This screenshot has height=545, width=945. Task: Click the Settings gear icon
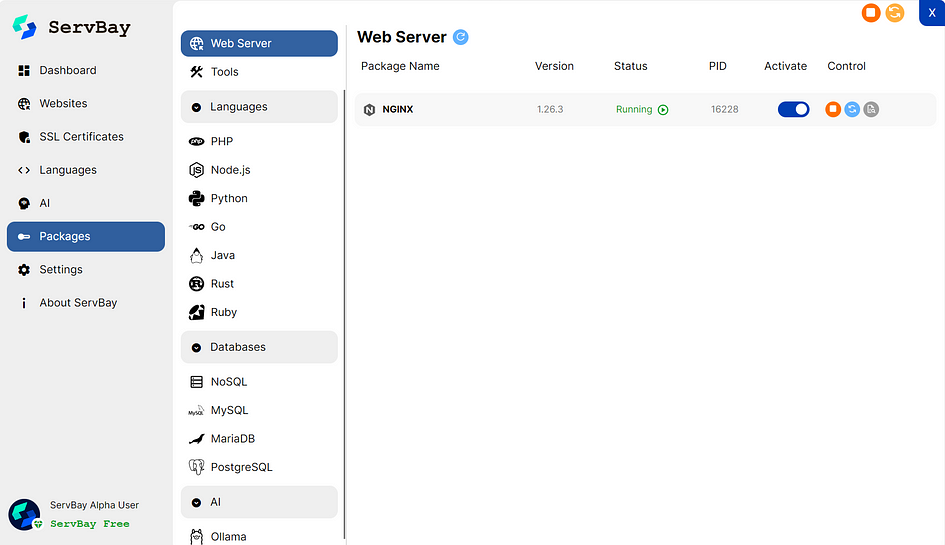tap(24, 269)
